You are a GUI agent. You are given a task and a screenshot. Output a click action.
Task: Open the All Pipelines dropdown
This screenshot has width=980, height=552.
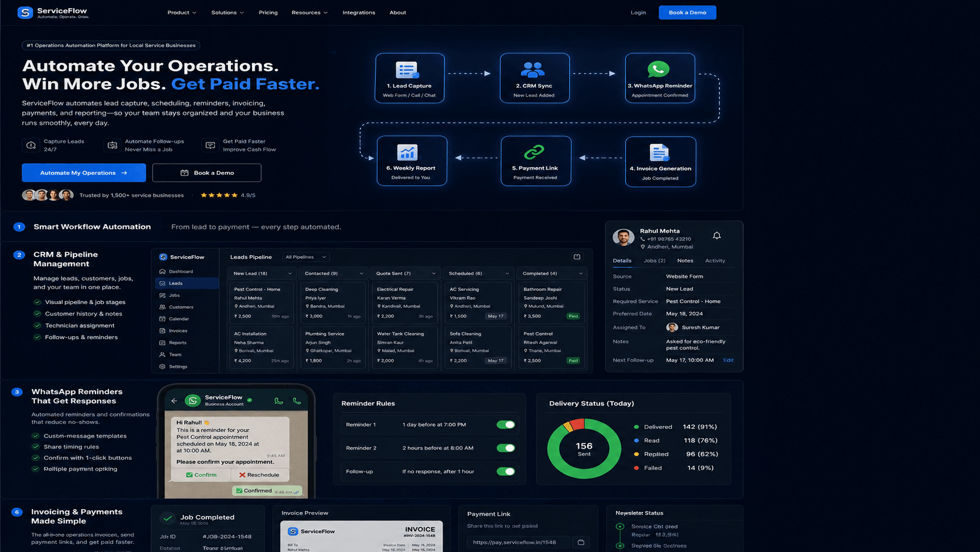coord(305,257)
